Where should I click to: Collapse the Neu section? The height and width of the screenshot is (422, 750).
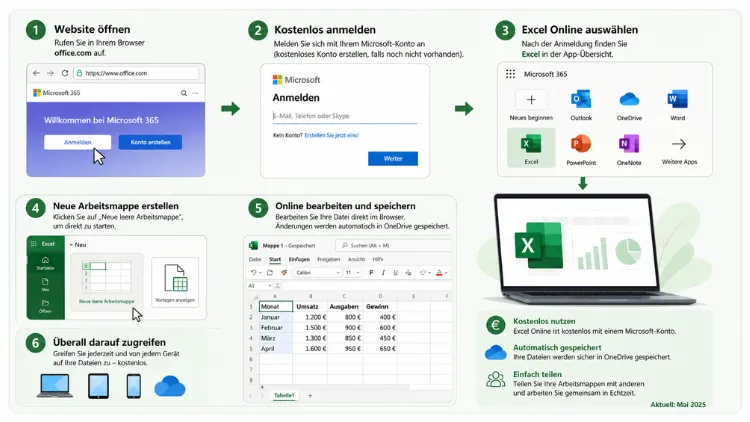pyautogui.click(x=71, y=245)
